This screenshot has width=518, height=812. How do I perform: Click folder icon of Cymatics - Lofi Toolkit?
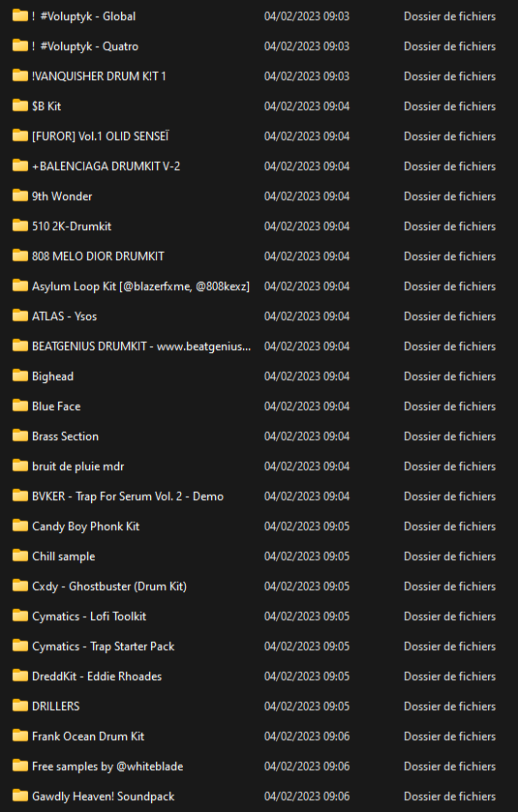pos(20,617)
